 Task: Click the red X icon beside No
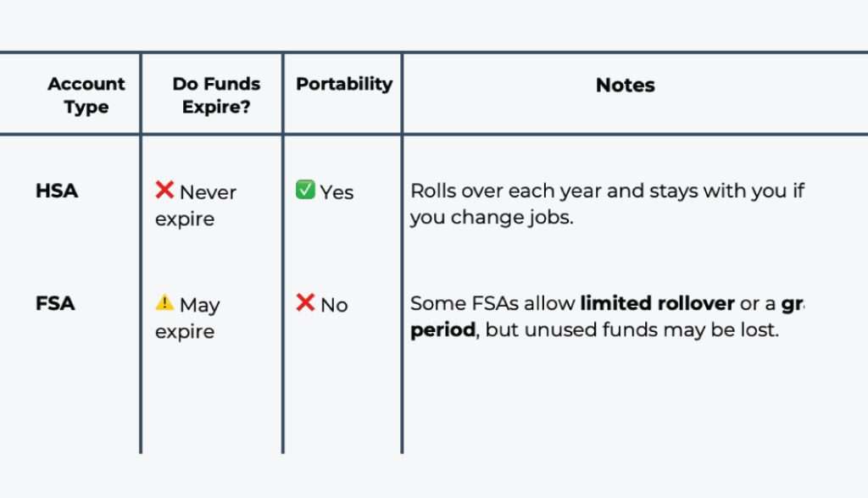coord(305,302)
